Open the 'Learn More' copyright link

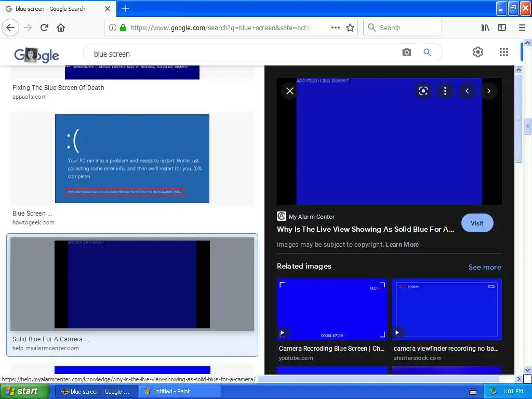[x=402, y=245]
